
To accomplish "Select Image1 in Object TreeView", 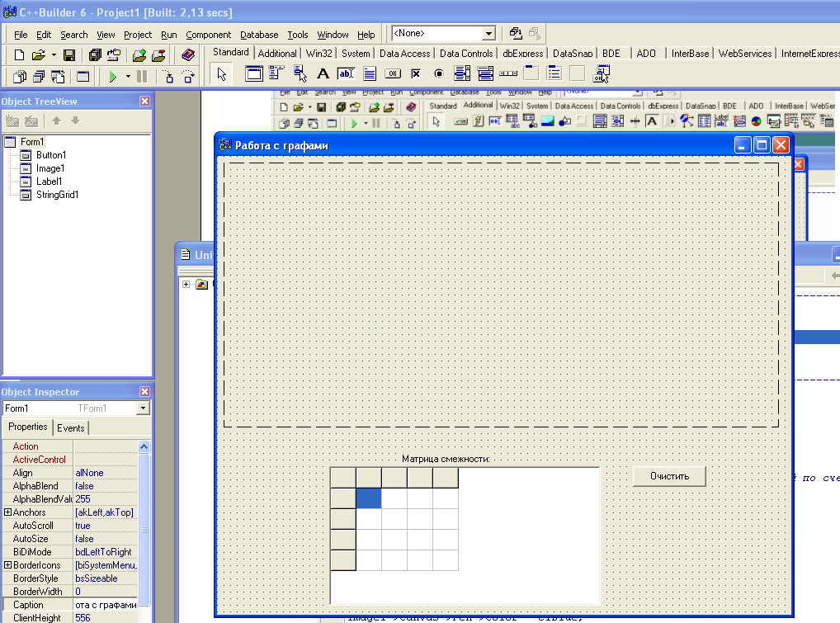I will tap(50, 168).
